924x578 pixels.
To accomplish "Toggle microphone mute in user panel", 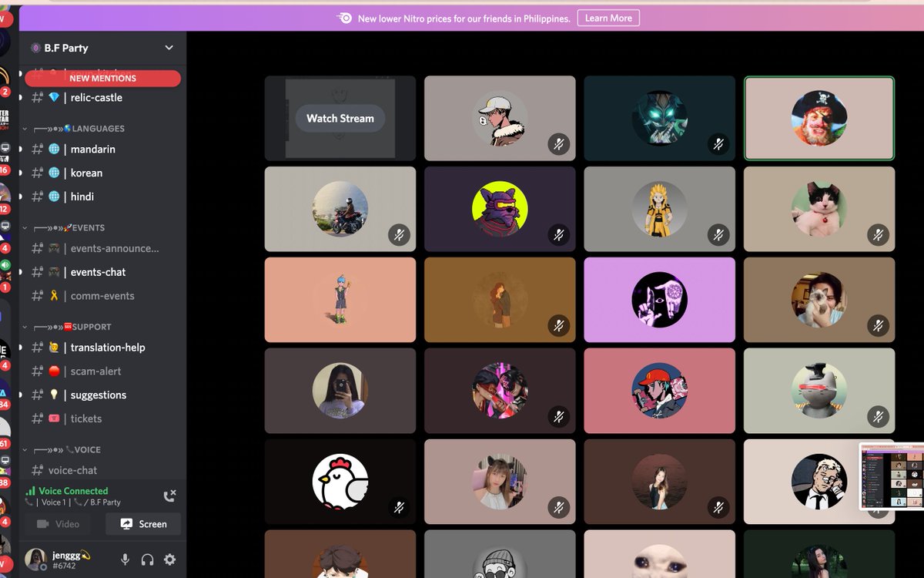I will pyautogui.click(x=126, y=560).
